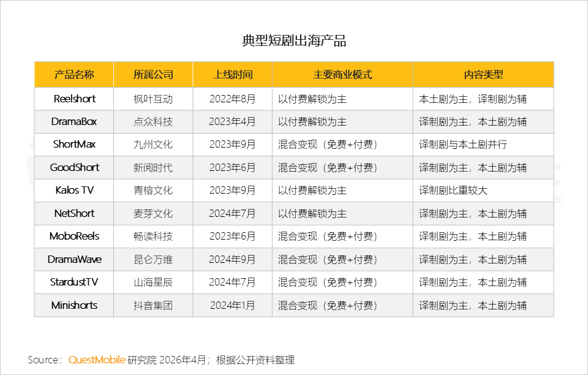Image resolution: width=588 pixels, height=375 pixels.
Task: Select the StardustTV product cell
Action: [x=74, y=282]
